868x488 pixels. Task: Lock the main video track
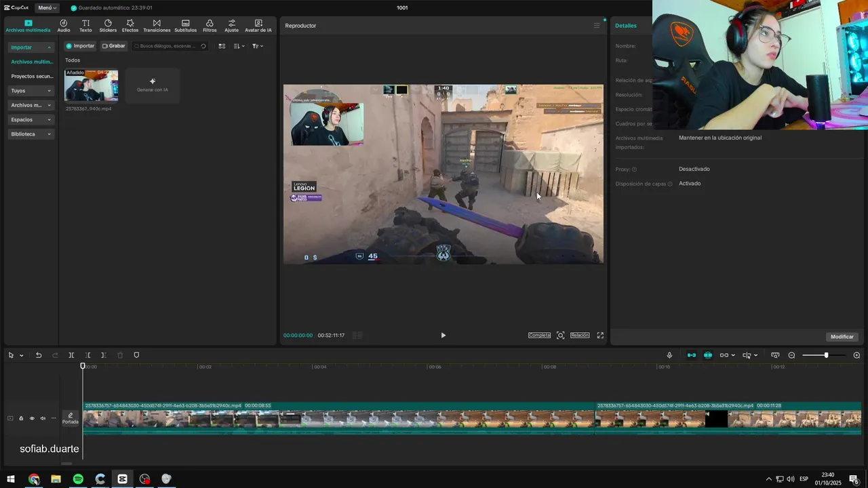point(21,418)
